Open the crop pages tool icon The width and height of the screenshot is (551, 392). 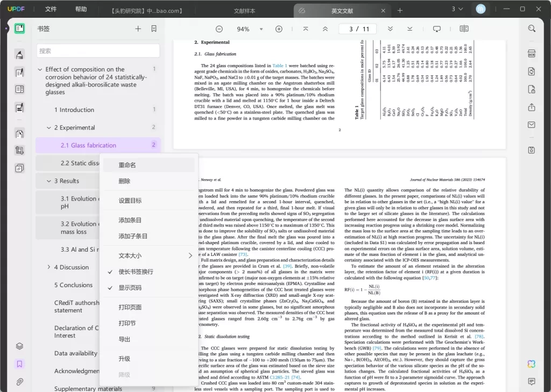(x=19, y=151)
